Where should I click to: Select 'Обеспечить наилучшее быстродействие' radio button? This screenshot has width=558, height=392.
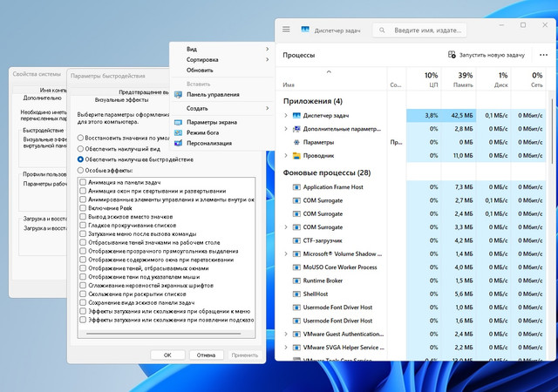tap(80, 159)
